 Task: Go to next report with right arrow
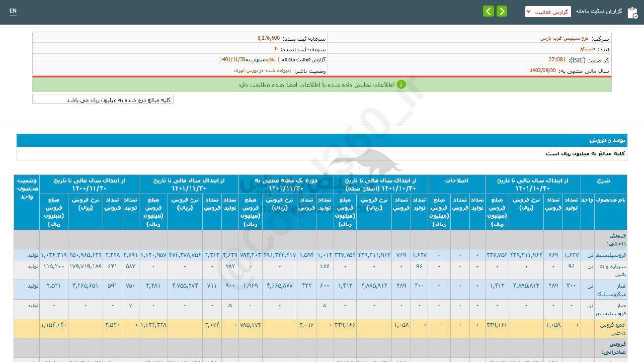(502, 12)
